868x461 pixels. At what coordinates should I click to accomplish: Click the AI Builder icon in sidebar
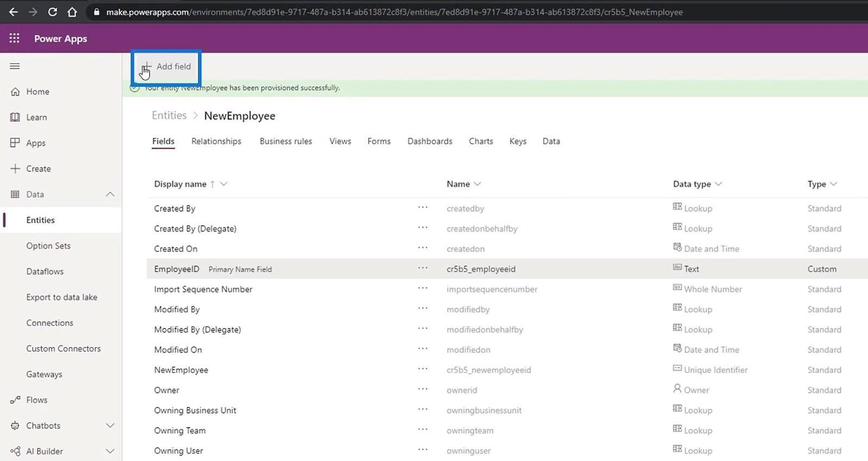[15, 451]
